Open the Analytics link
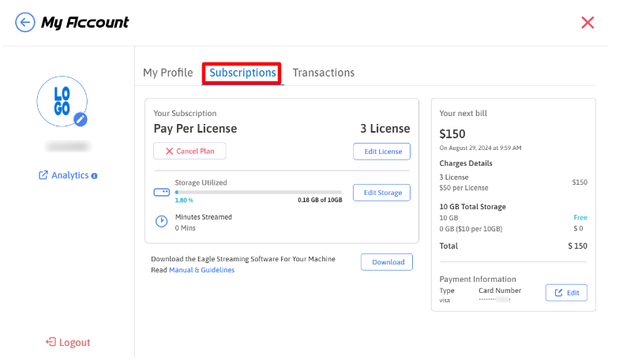623x364 pixels. [x=69, y=175]
